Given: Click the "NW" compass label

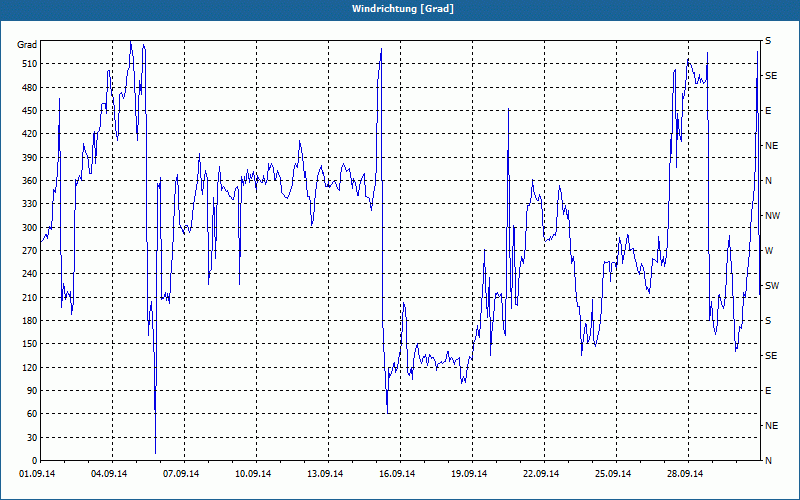Looking at the screenshot, I should (772, 216).
